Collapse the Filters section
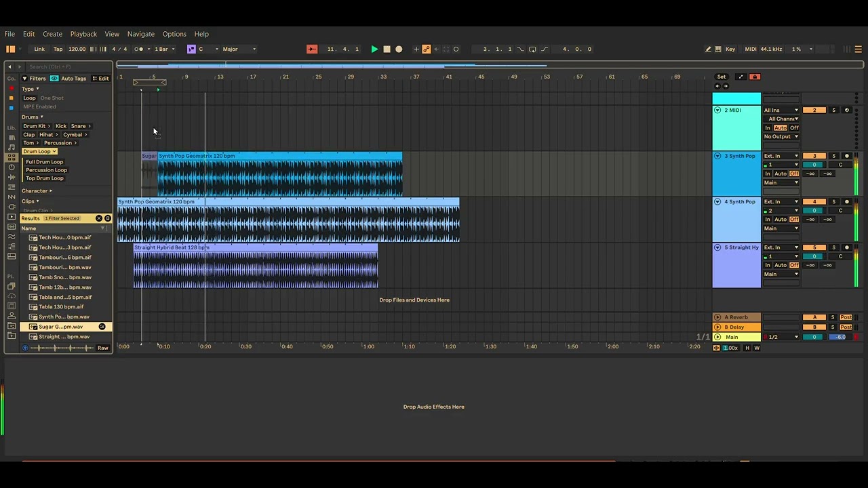This screenshot has height=488, width=868. pyautogui.click(x=24, y=79)
